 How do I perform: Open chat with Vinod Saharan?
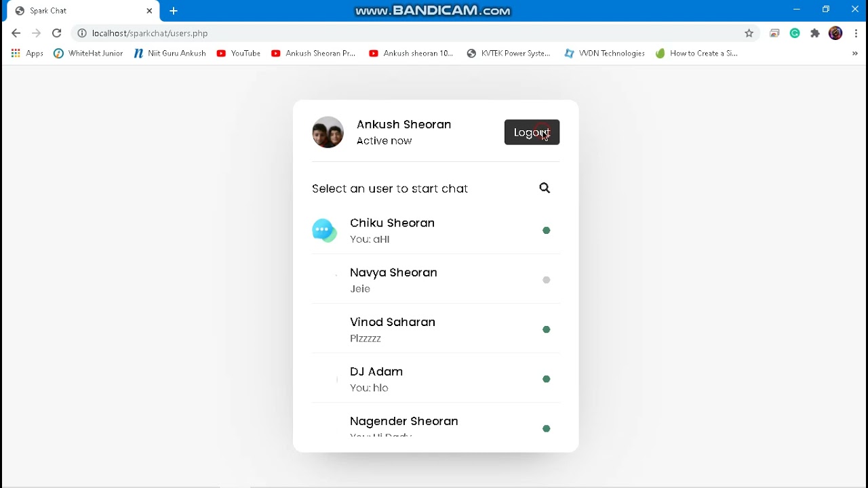click(x=436, y=329)
